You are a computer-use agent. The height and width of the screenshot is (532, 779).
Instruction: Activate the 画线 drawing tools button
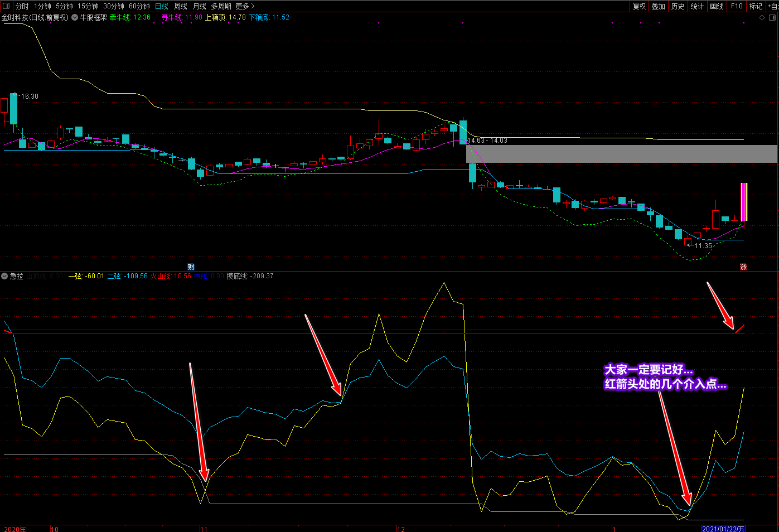click(x=717, y=6)
